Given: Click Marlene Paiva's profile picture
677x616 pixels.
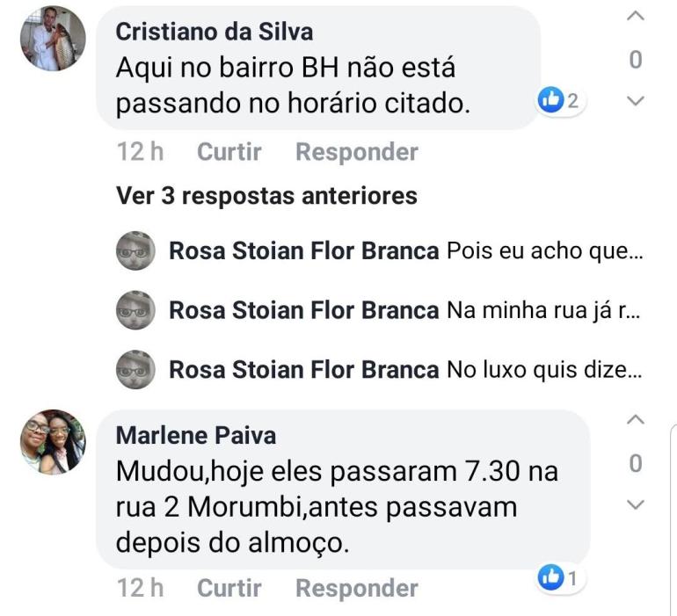Looking at the screenshot, I should (x=53, y=442).
